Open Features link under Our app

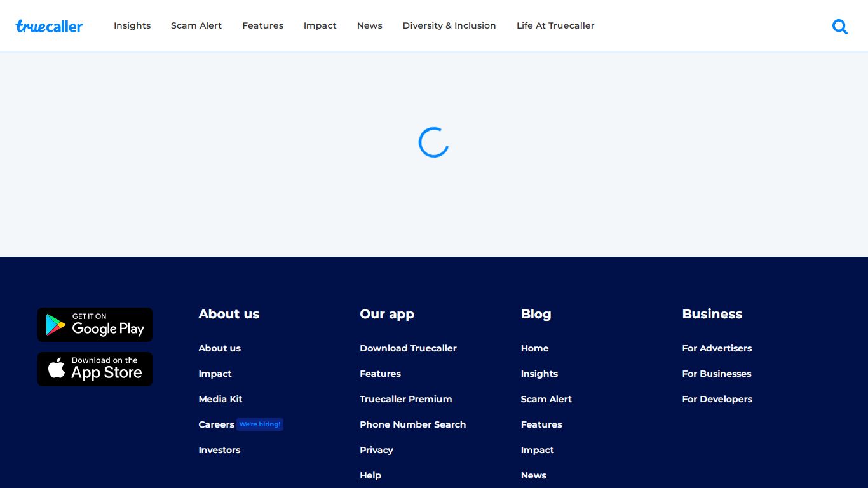click(x=380, y=374)
